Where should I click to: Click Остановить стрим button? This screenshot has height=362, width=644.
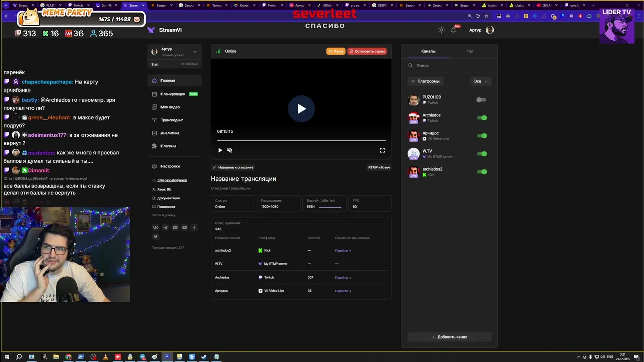[x=367, y=51]
